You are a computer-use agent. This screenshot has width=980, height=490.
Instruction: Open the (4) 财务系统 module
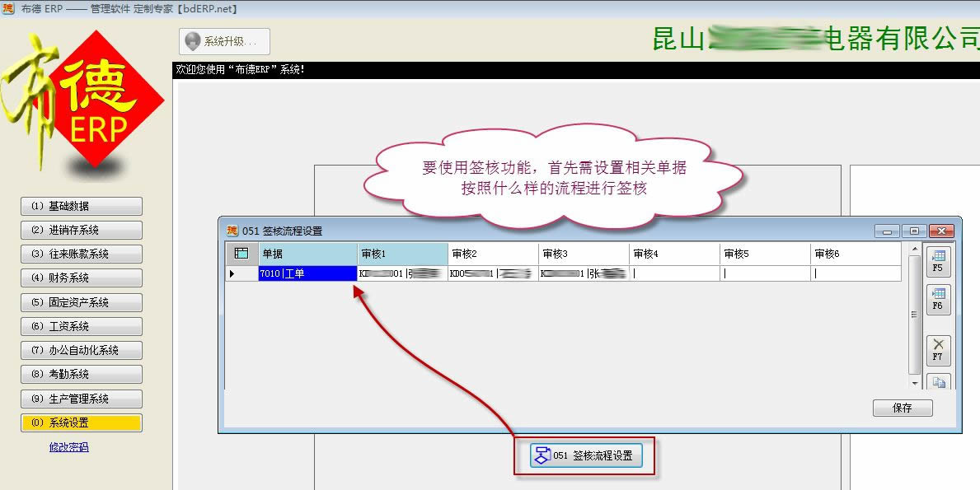click(x=82, y=278)
